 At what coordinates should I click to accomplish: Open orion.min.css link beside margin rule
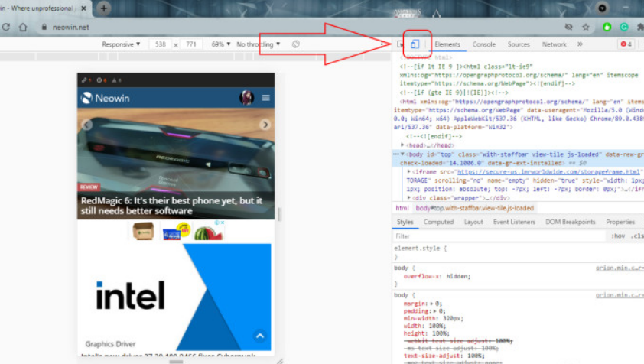tap(620, 295)
